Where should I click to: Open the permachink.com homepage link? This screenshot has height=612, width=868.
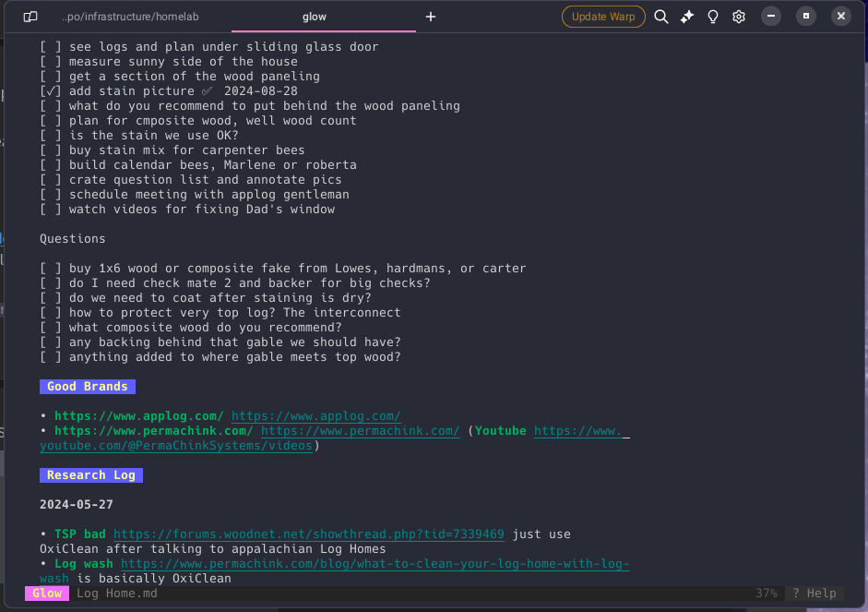[360, 431]
